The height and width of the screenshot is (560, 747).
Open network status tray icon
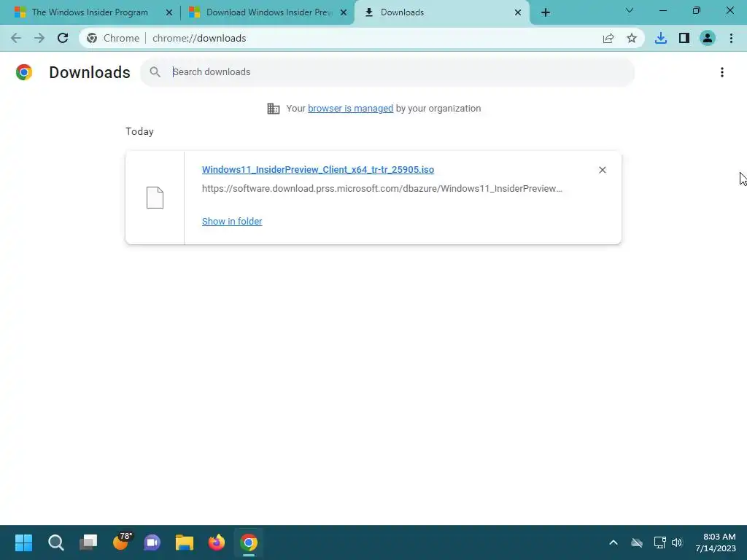click(659, 542)
